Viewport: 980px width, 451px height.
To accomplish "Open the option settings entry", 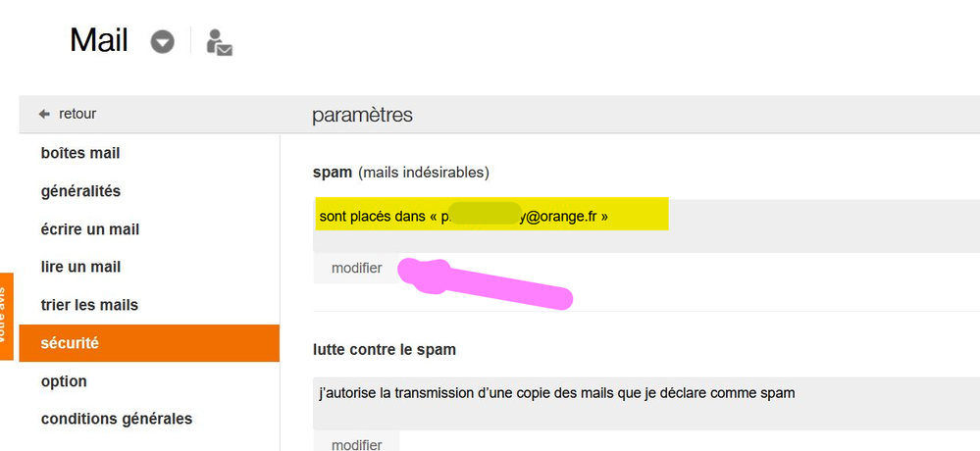I will pos(64,381).
